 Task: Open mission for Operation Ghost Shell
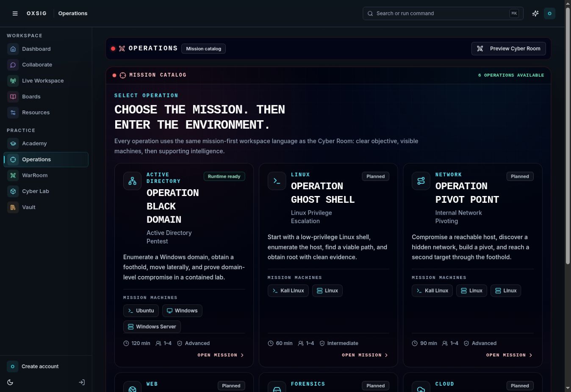365,355
